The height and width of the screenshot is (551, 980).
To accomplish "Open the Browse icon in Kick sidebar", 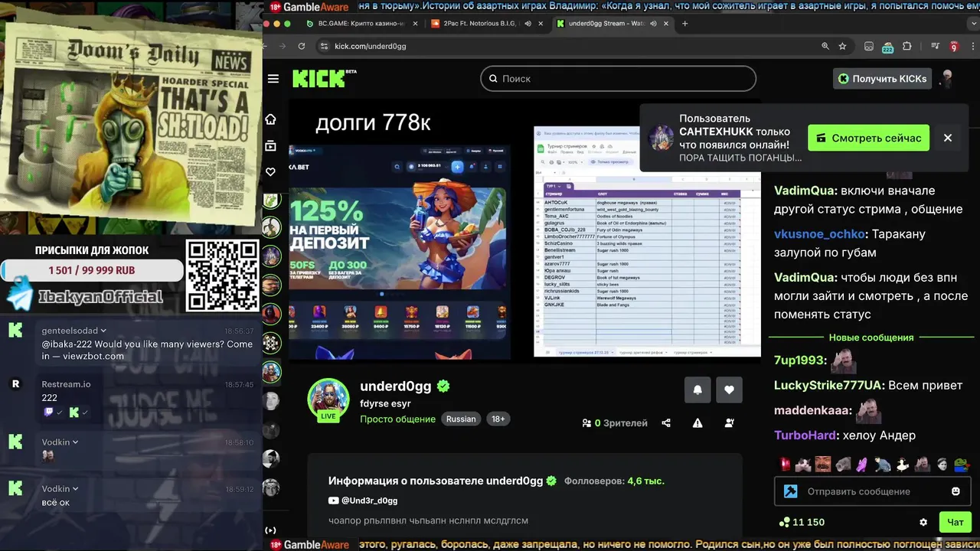I will (270, 145).
